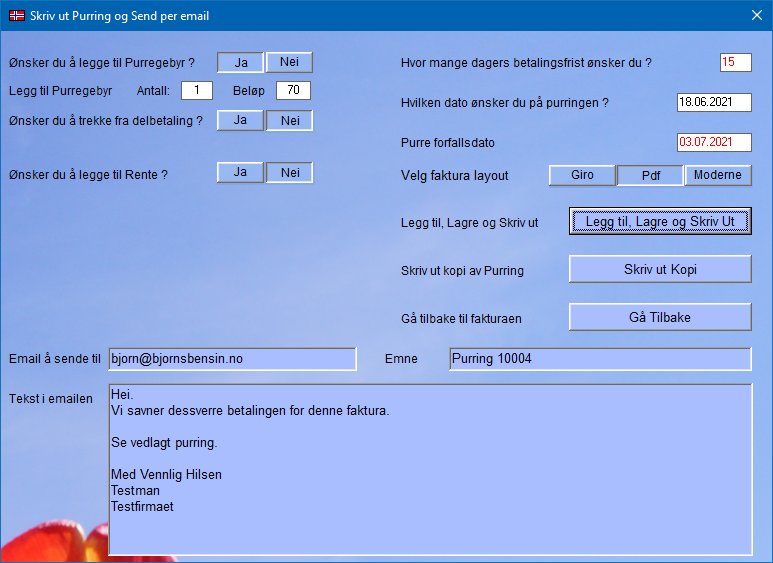
Task: Click the Emne field with Purring 10004
Action: pyautogui.click(x=600, y=359)
